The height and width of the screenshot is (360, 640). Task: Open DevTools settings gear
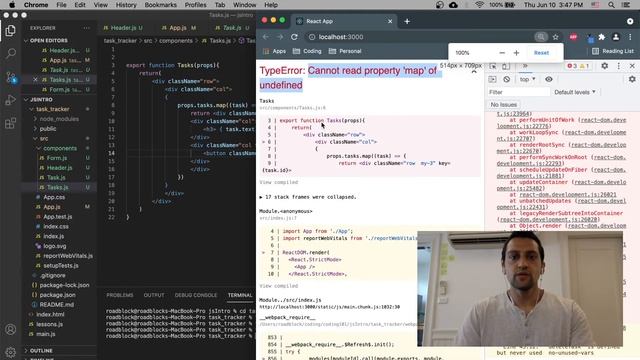pos(604,66)
